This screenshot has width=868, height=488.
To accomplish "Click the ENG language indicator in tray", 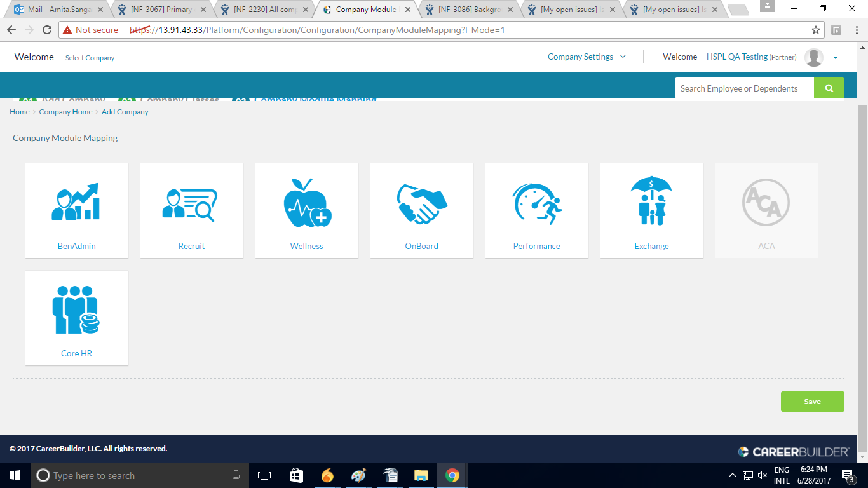I will [782, 470].
